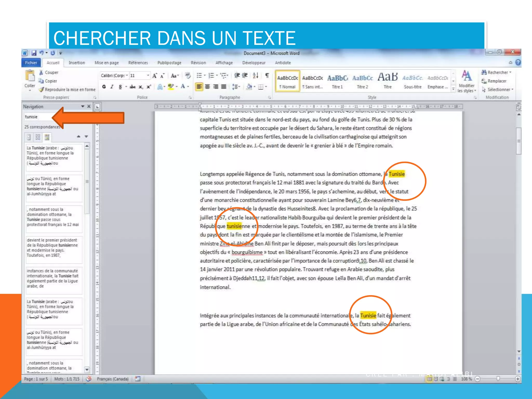
Task: Browse headings tab in Navigation pane
Action: pyautogui.click(x=29, y=137)
